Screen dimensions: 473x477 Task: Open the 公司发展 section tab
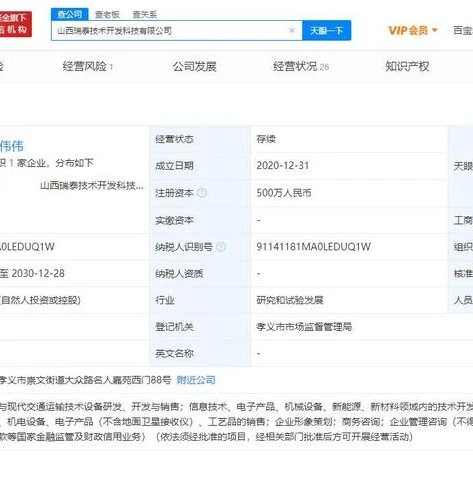click(x=194, y=66)
